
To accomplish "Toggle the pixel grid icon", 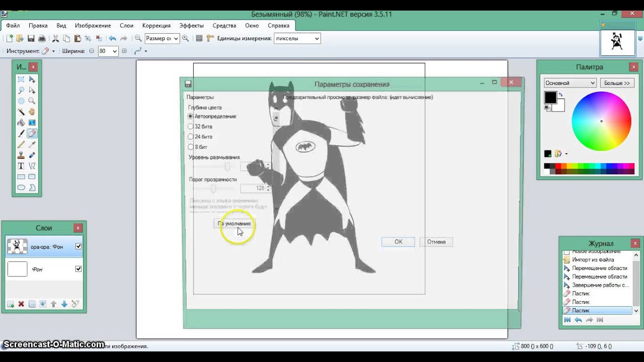I will (199, 38).
